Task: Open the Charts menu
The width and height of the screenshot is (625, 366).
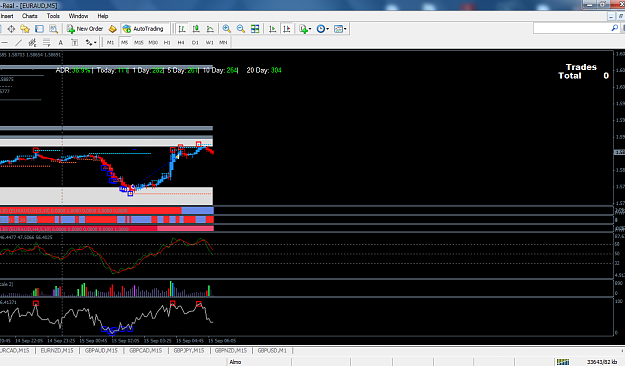Action: 30,16
